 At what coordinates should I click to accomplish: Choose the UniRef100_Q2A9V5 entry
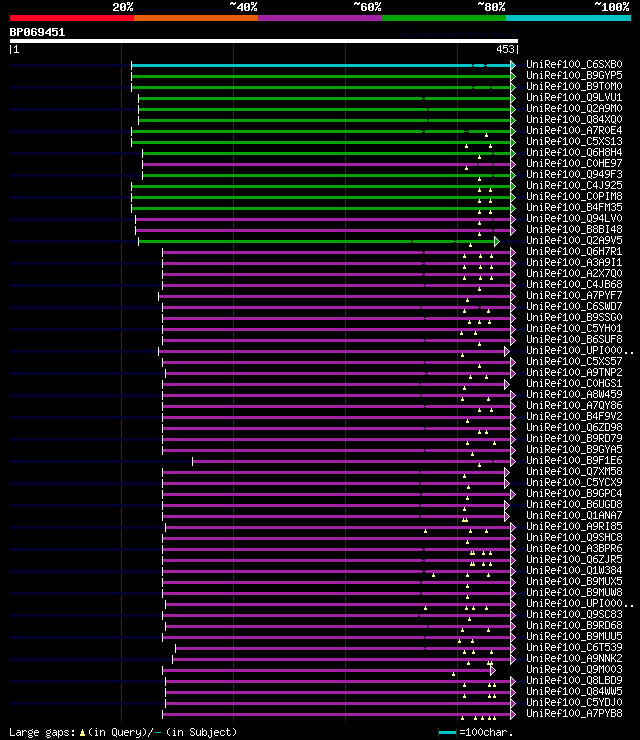point(574,240)
